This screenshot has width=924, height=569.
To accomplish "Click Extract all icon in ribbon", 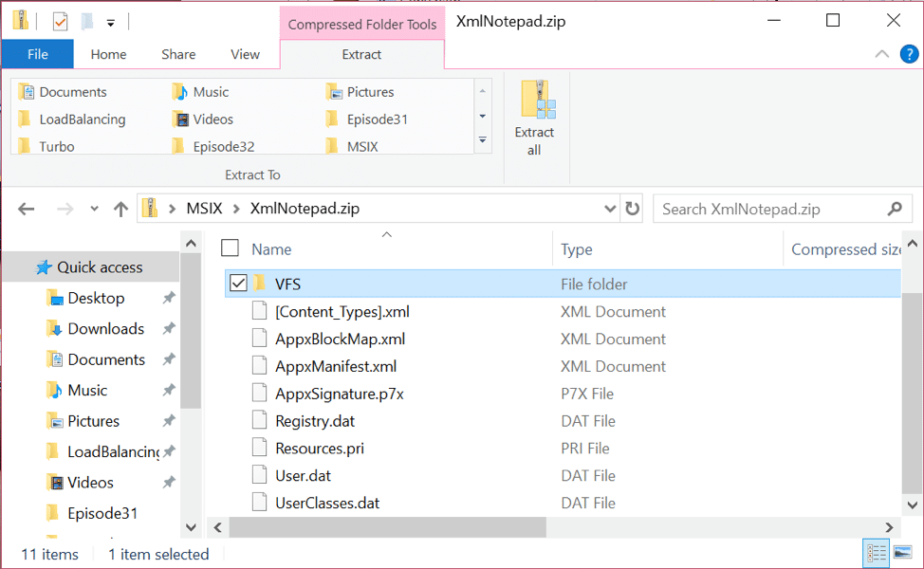I will pos(537,98).
